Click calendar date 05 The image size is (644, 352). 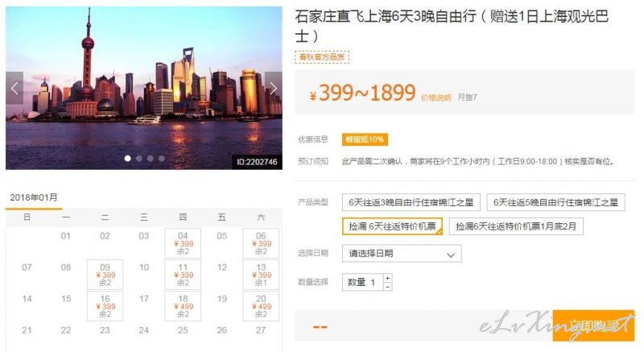(222, 236)
